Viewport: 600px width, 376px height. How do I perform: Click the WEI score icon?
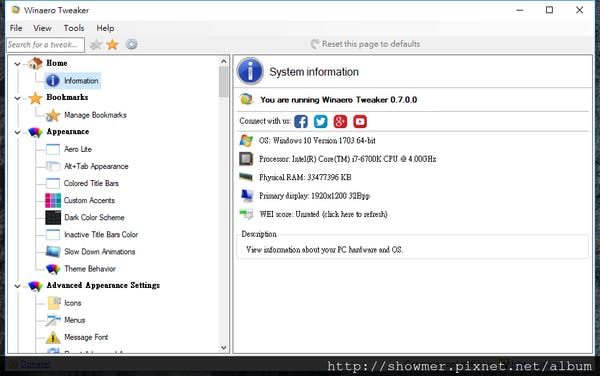(246, 214)
